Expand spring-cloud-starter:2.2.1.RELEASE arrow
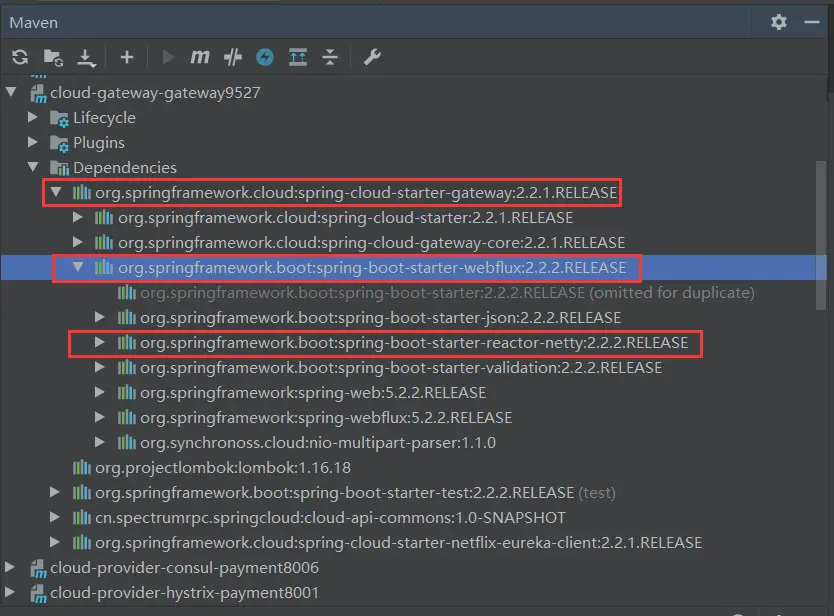The width and height of the screenshot is (834, 616). 78,217
